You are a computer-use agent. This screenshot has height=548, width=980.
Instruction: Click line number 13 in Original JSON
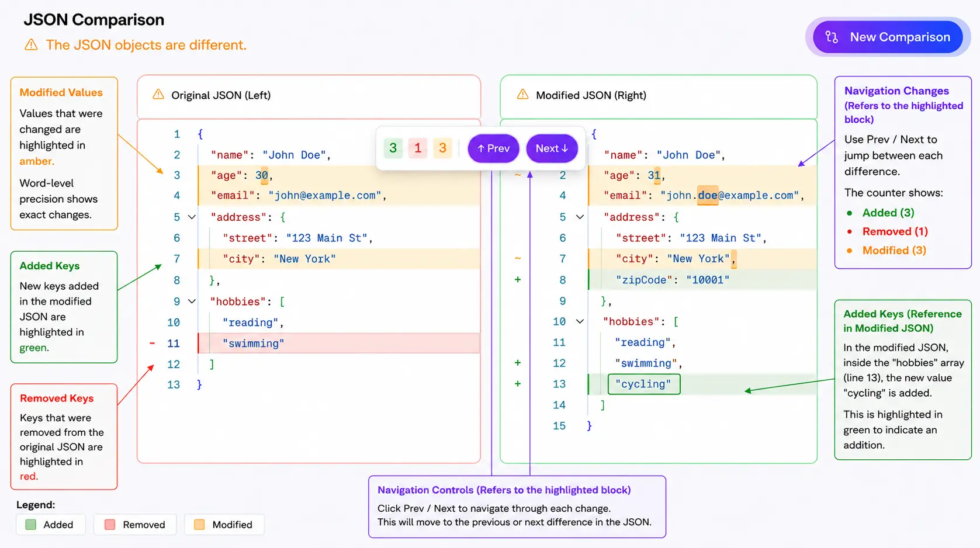tap(174, 384)
